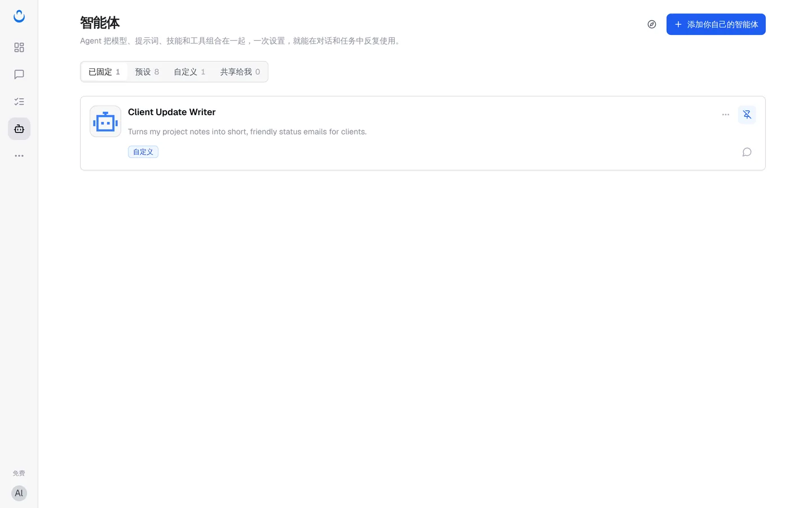Select the robot agents icon in sidebar
The width and height of the screenshot is (812, 508).
click(x=19, y=129)
